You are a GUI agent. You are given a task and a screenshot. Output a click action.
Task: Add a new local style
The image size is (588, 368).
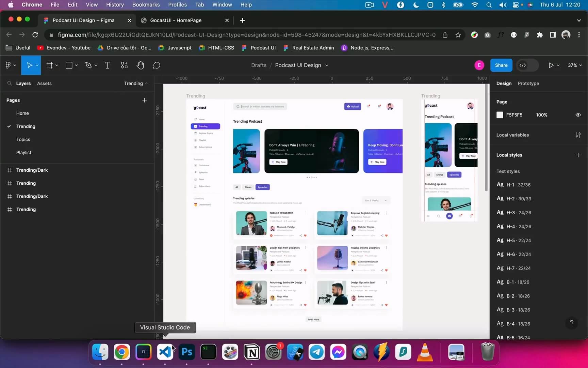[578, 155]
